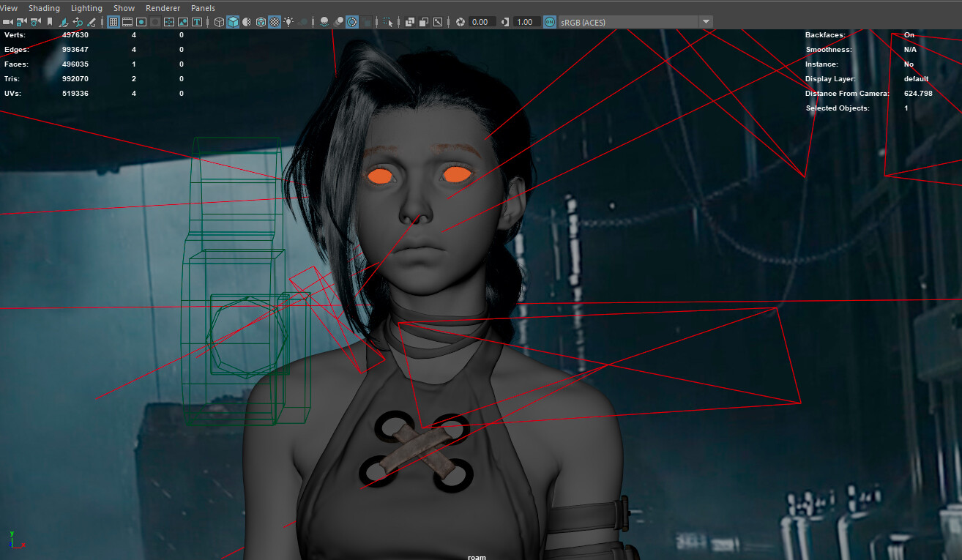Open the Shading menu
The image size is (962, 560).
tap(44, 7)
